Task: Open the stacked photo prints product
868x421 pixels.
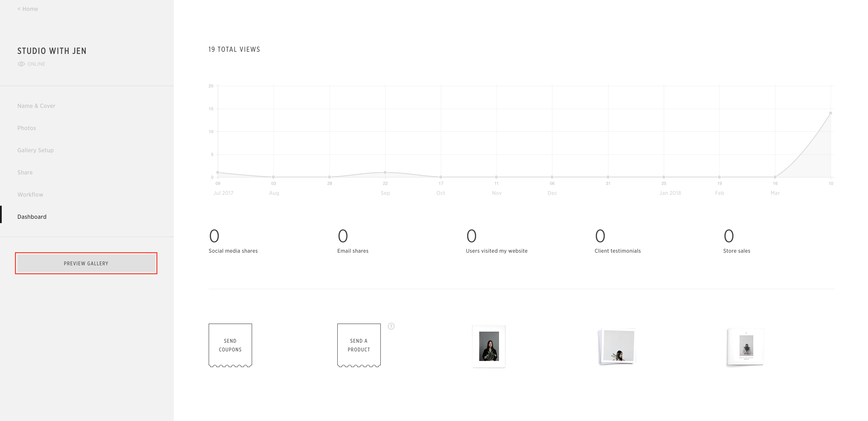Action: (617, 346)
